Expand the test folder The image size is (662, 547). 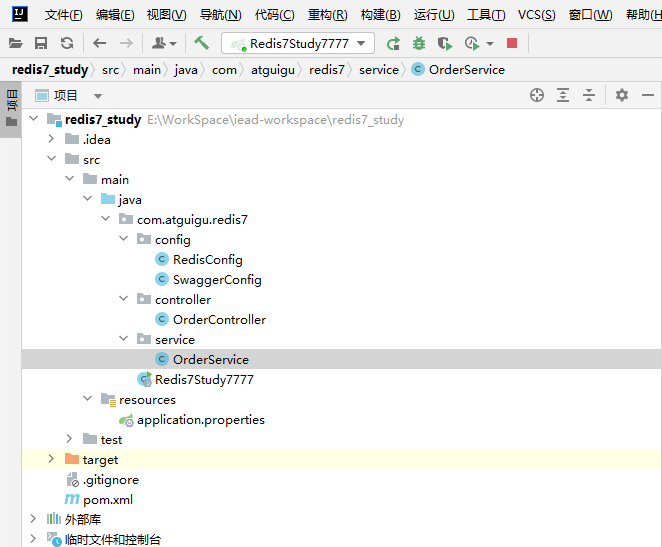click(x=69, y=439)
